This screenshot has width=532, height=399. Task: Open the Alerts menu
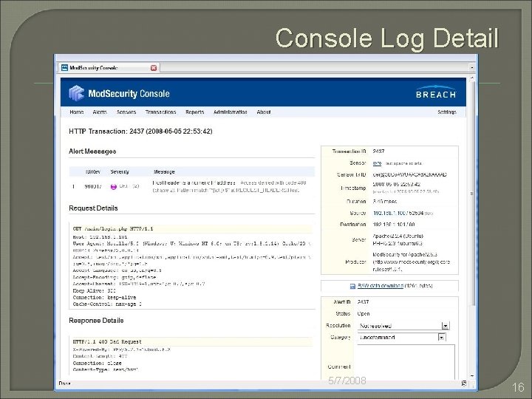click(100, 112)
